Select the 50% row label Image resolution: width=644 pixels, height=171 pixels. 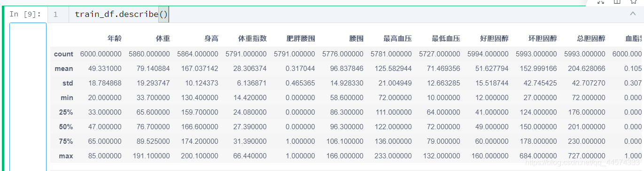pos(66,127)
